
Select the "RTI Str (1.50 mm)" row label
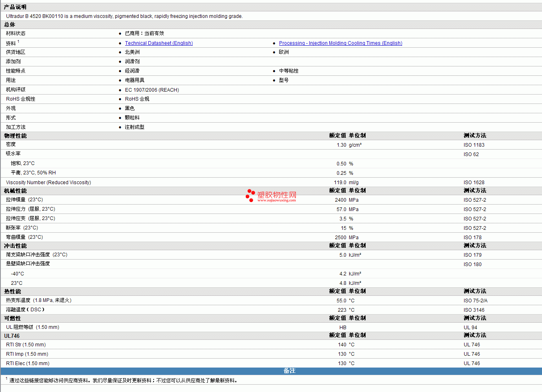26,345
